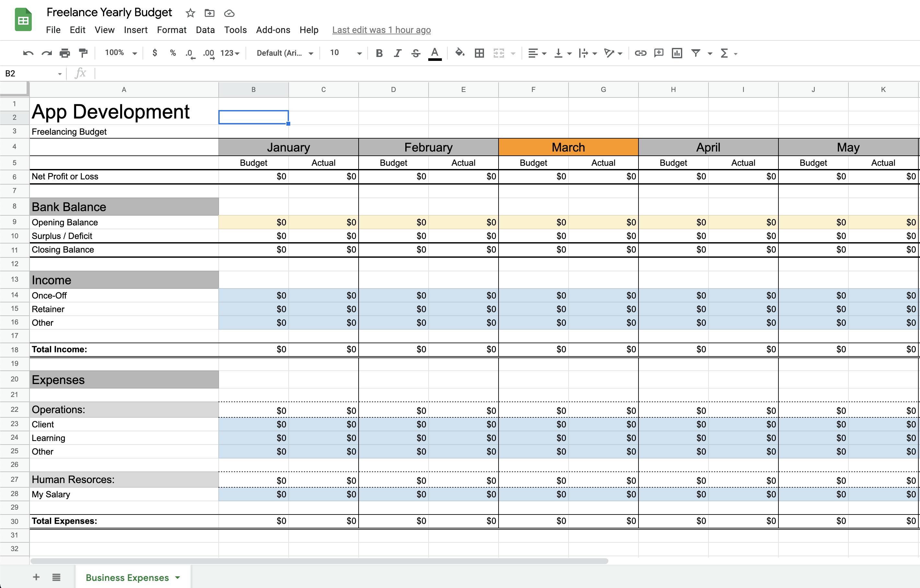Click the Print icon
Image resolution: width=920 pixels, height=588 pixels.
click(x=64, y=53)
